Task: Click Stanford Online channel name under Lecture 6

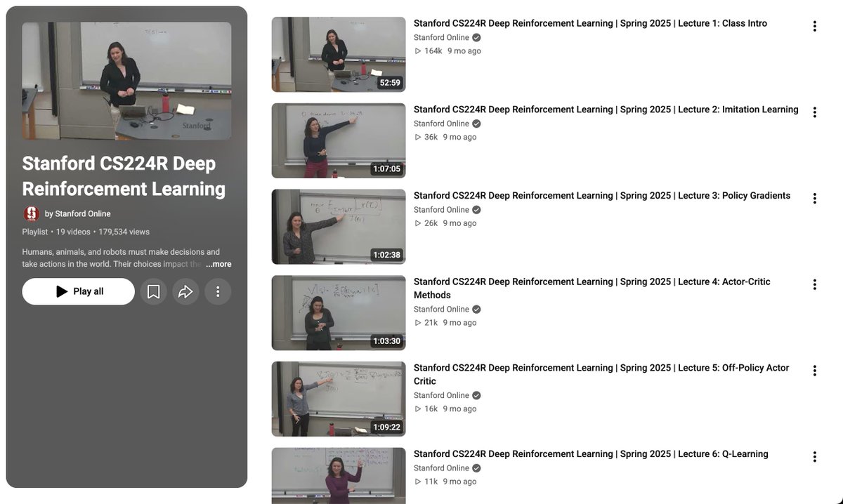Action: point(441,468)
